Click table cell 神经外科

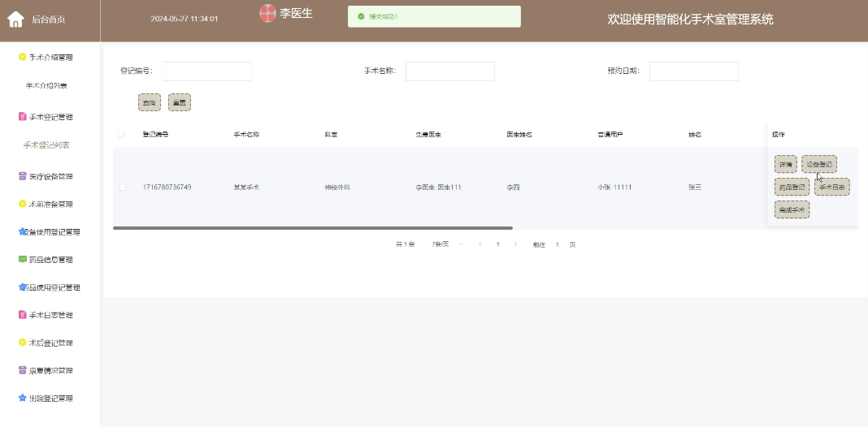tap(337, 188)
